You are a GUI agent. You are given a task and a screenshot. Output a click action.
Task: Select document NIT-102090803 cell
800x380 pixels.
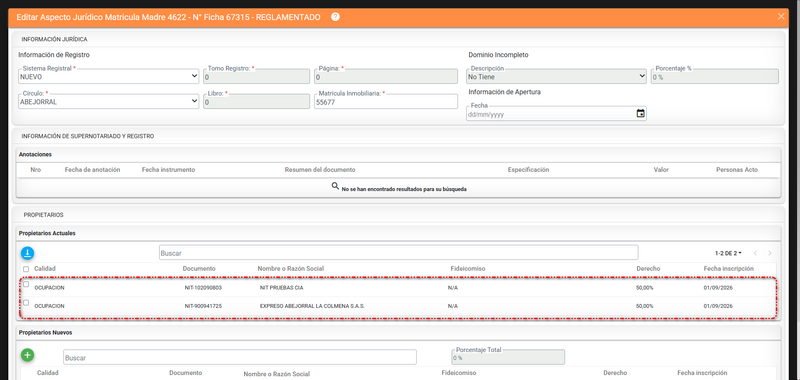point(203,288)
